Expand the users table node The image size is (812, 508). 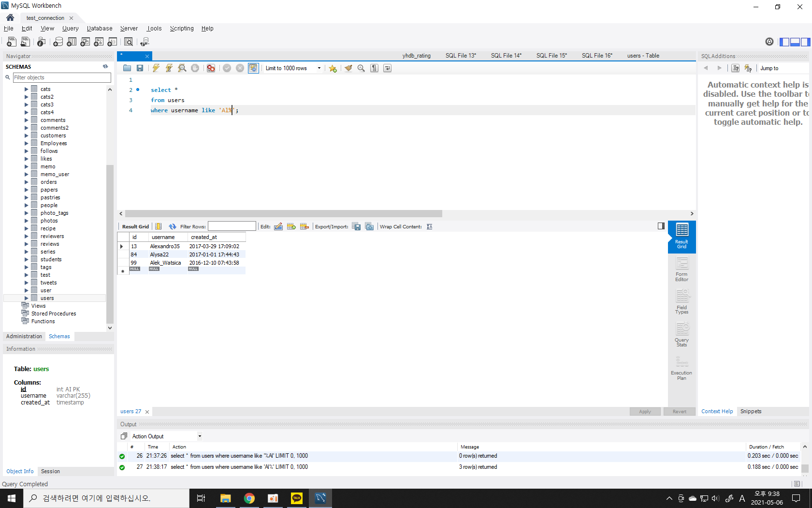[27, 298]
